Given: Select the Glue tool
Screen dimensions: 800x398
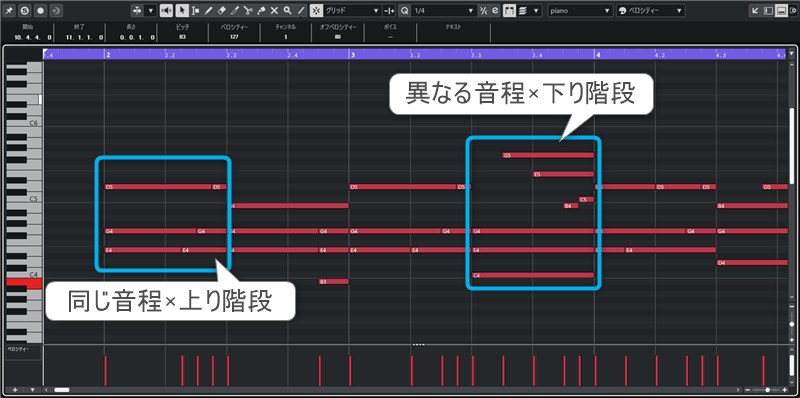Looking at the screenshot, I should tap(261, 10).
